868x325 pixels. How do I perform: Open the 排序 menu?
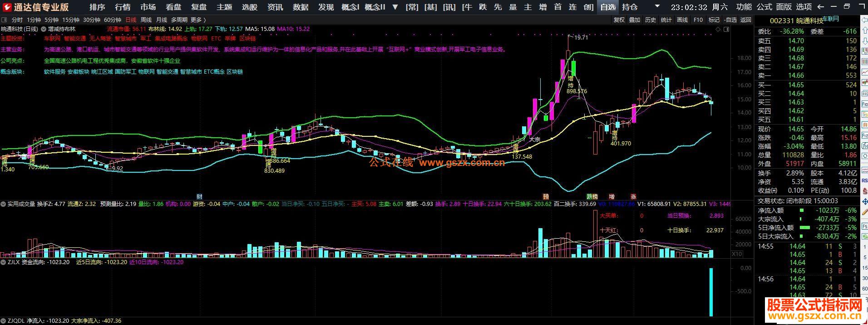(97, 7)
